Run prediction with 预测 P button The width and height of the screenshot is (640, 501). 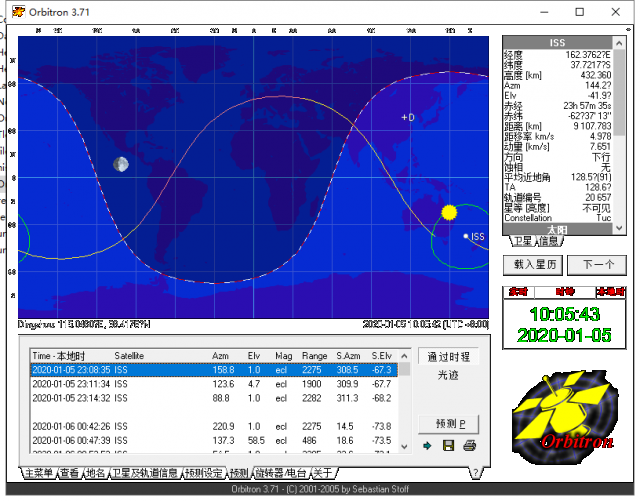click(x=448, y=424)
